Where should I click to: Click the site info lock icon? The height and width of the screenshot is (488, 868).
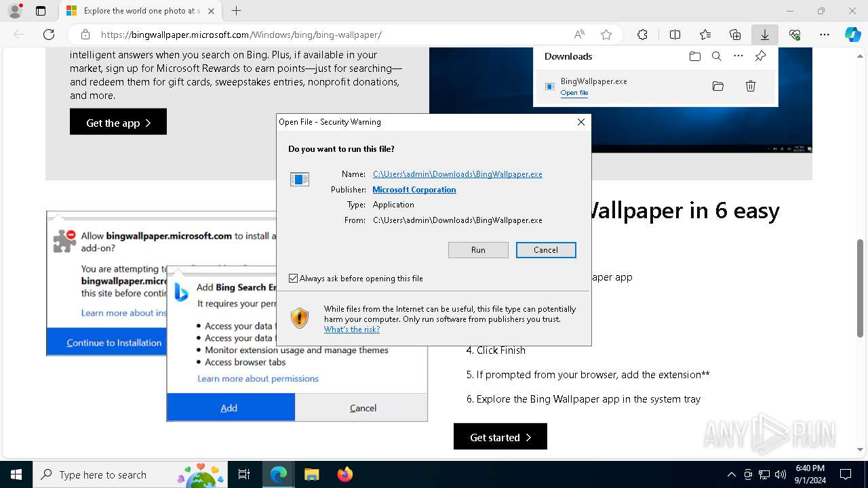[x=85, y=35]
